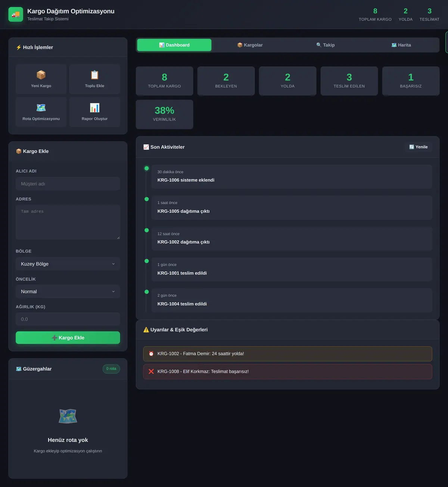Open the Kargolar tab

(x=250, y=45)
